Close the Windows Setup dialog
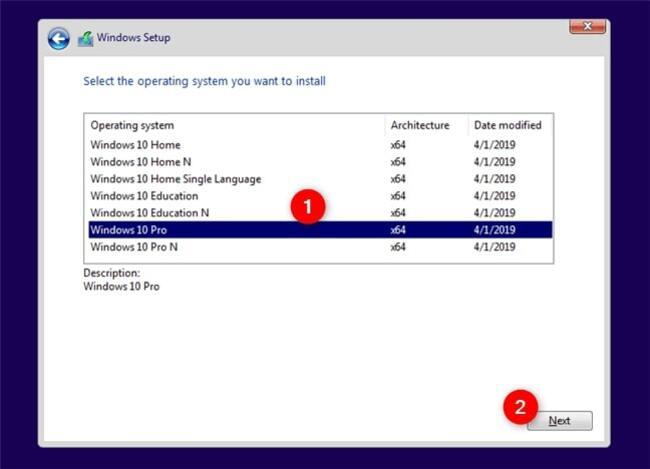Screen dimensions: 650x469 coord(587,27)
